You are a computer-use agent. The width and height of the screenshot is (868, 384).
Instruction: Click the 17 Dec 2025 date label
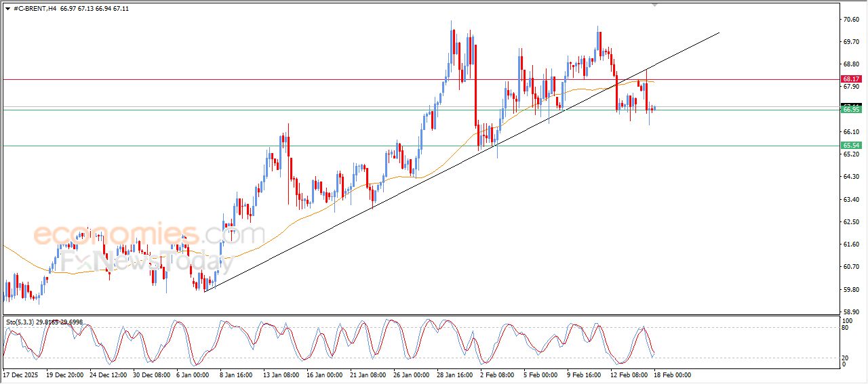coord(21,375)
